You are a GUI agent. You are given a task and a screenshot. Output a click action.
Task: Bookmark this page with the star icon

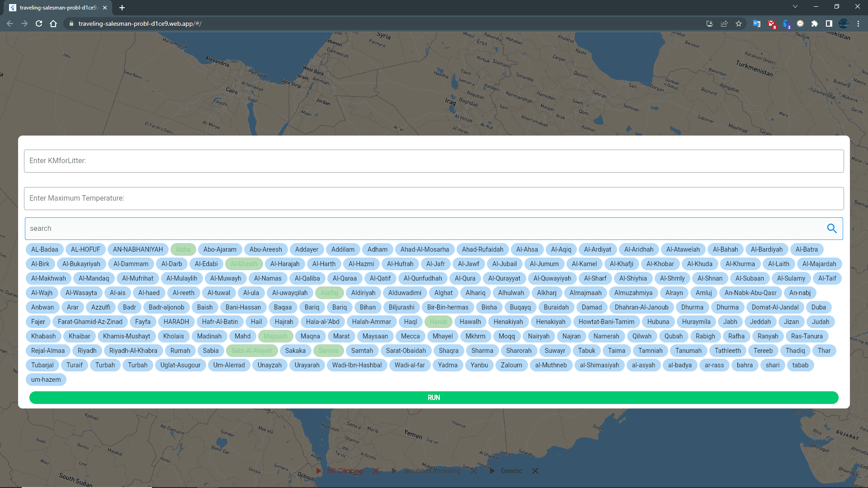739,23
